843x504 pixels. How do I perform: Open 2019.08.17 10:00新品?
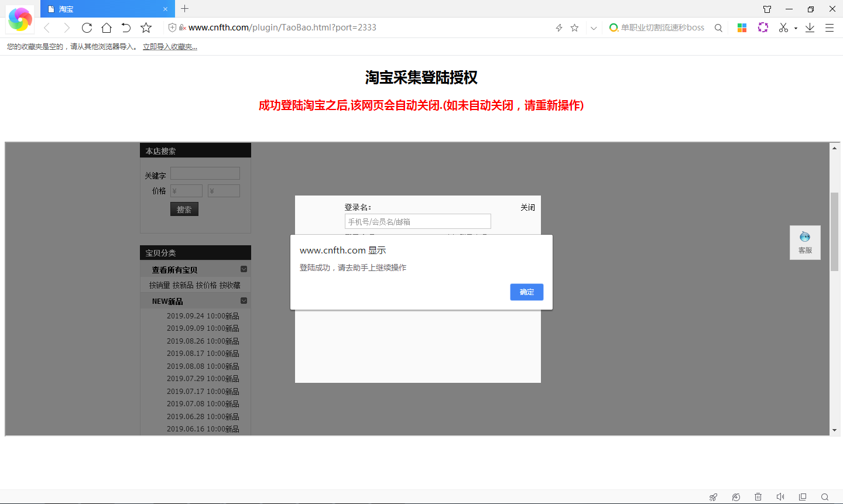[x=203, y=354]
